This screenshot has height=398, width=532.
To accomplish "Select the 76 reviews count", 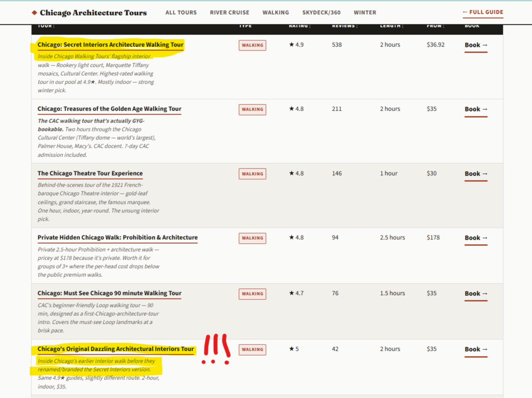I will click(x=335, y=293).
